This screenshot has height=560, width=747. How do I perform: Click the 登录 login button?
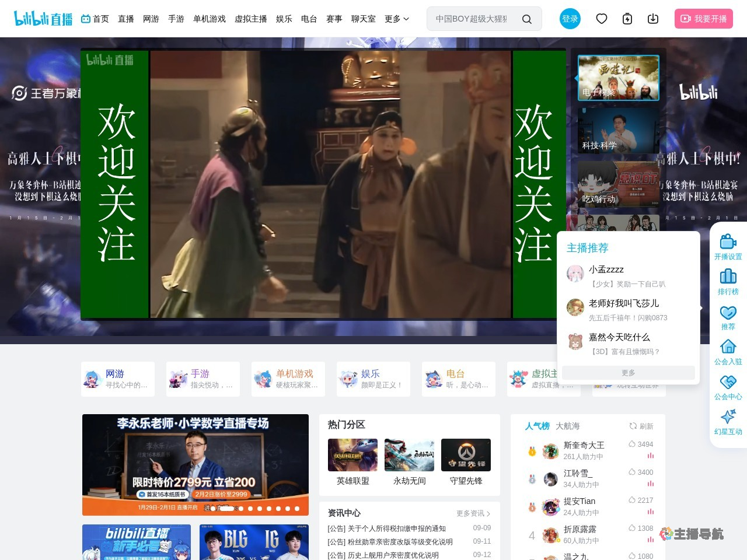click(x=570, y=19)
